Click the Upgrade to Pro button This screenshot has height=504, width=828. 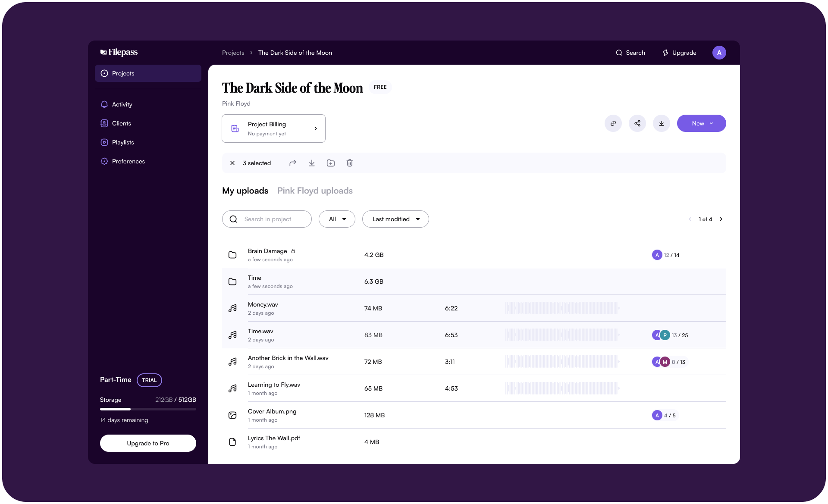click(x=148, y=443)
